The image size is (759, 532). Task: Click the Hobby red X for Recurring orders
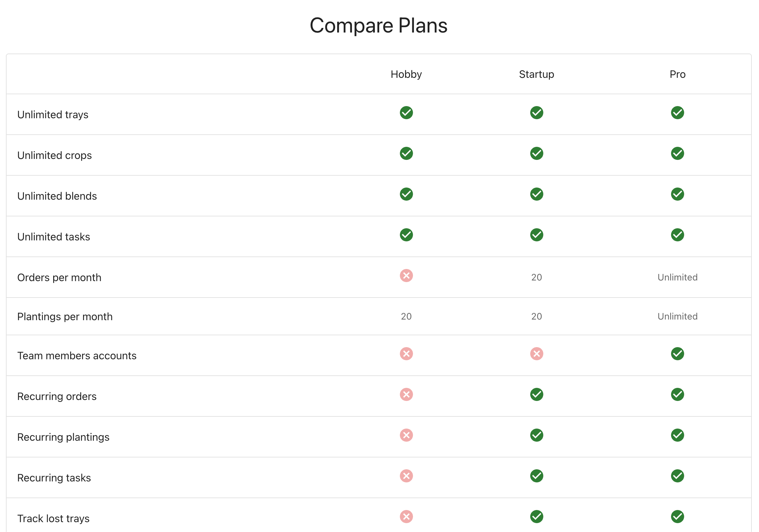[406, 394]
